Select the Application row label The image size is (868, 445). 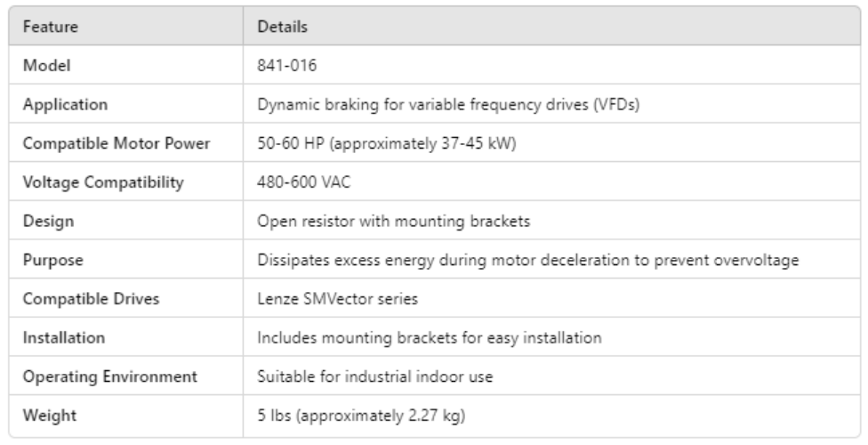point(64,105)
